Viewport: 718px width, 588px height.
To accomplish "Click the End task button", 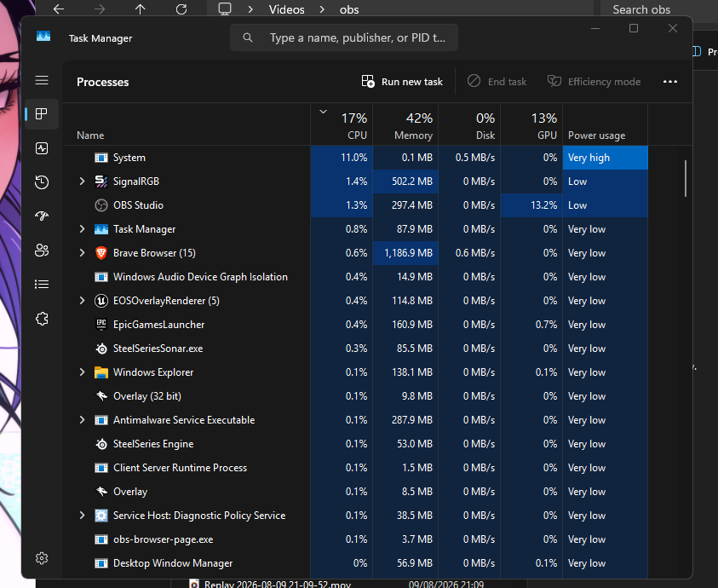I will coord(497,82).
